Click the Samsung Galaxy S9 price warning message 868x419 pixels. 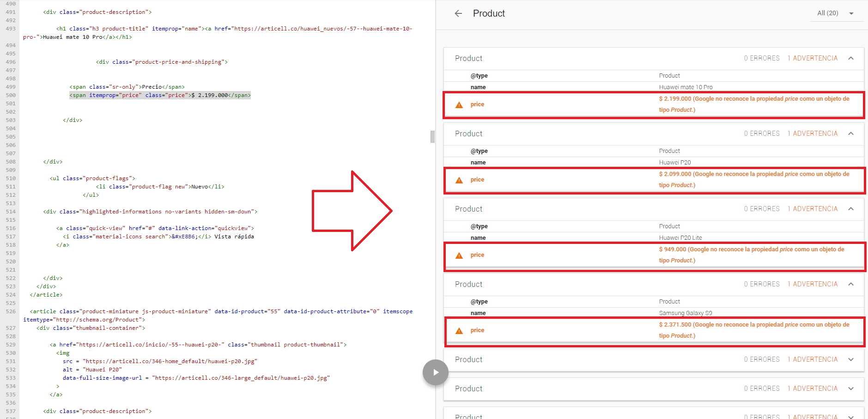[754, 330]
